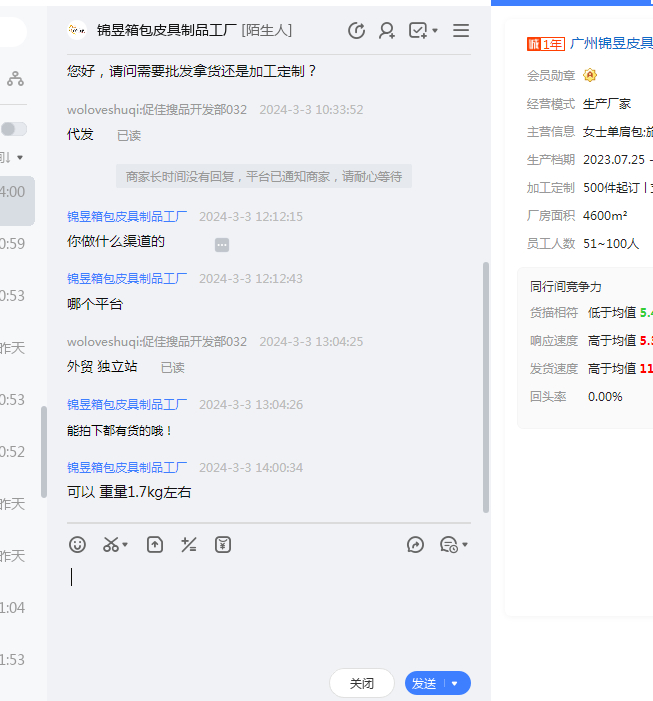The image size is (653, 701).
Task: Open the chat history clock icon
Action: (448, 544)
